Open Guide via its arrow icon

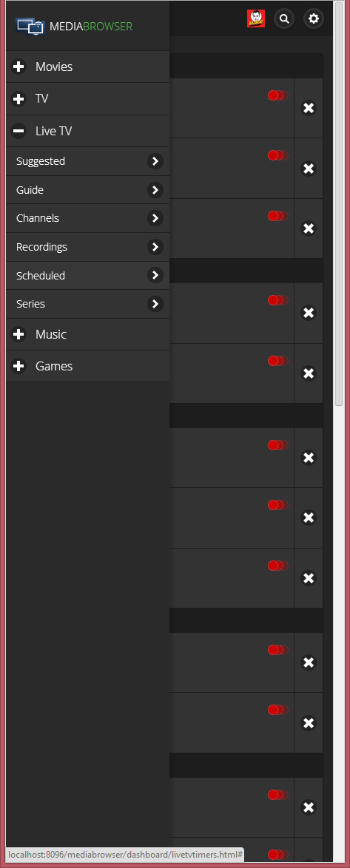coord(155,190)
